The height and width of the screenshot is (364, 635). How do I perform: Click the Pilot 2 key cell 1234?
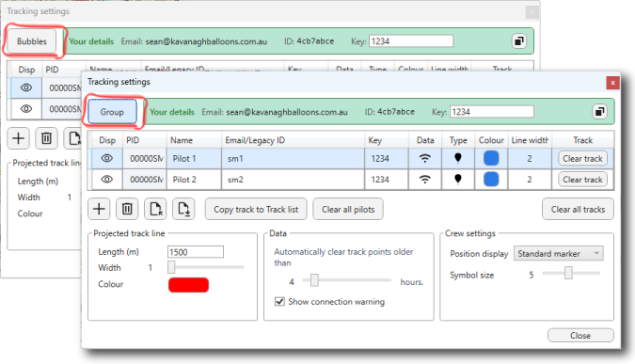coord(387,180)
